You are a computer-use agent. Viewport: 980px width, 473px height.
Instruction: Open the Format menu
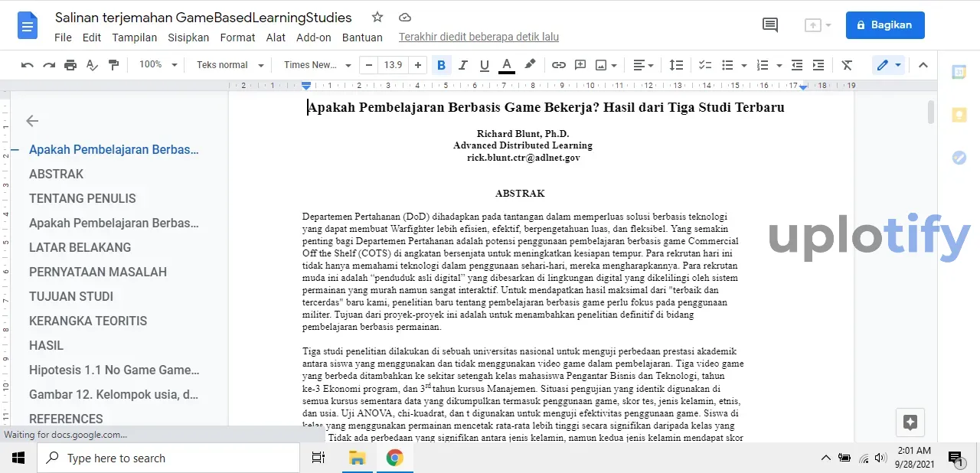coord(237,37)
